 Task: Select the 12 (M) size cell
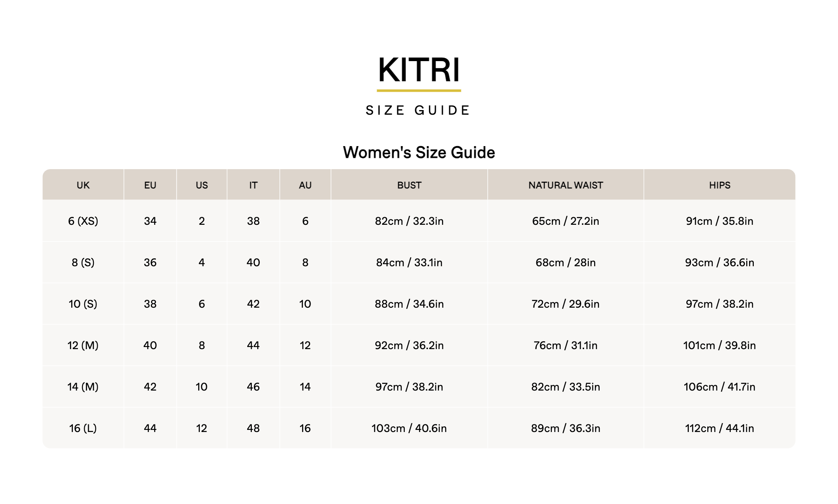click(83, 345)
